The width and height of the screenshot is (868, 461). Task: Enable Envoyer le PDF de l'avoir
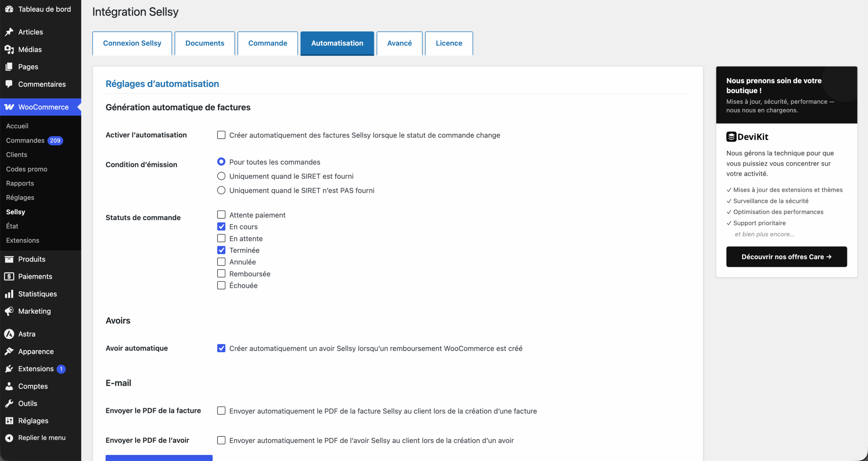tap(221, 440)
